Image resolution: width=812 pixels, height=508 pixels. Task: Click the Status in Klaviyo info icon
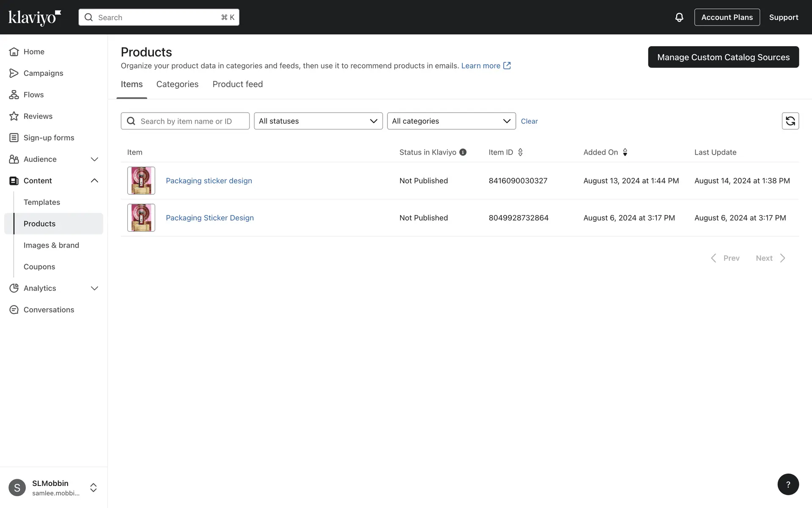pyautogui.click(x=463, y=152)
